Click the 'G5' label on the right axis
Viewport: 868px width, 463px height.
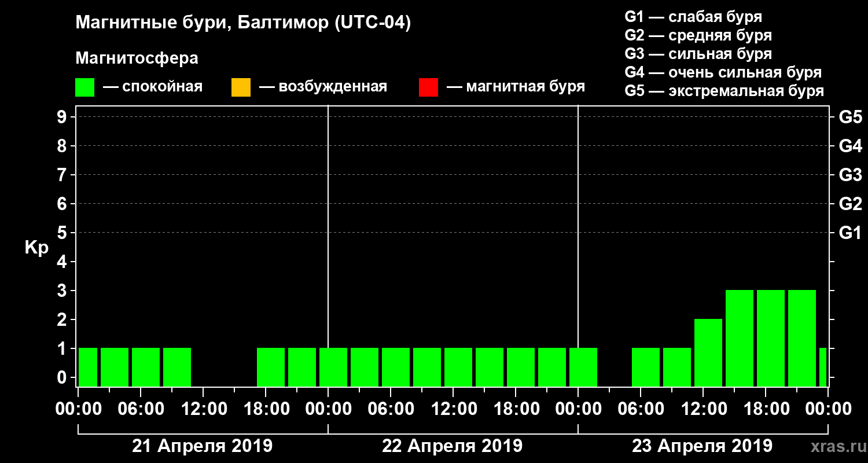tap(851, 117)
